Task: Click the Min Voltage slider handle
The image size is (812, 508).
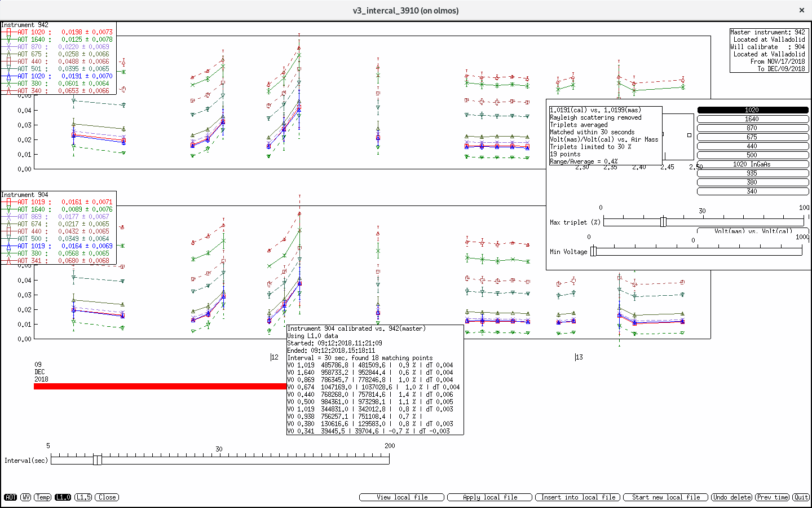Action: click(593, 251)
